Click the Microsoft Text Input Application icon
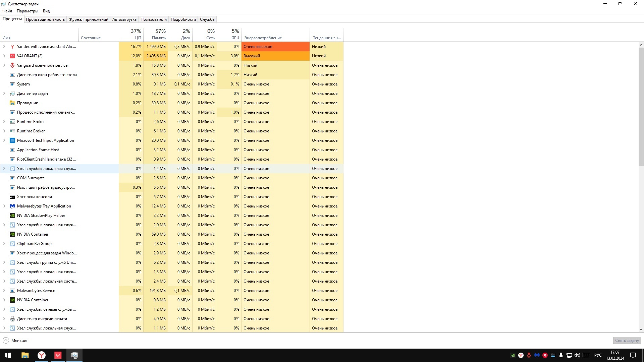This screenshot has height=362, width=644. pos(12,140)
